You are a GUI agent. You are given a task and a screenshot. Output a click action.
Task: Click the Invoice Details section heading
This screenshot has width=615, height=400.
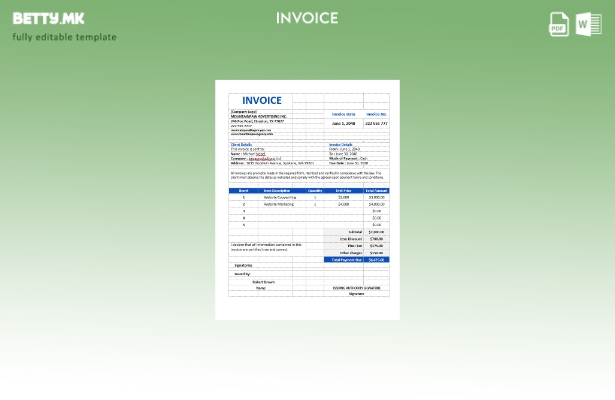(x=340, y=144)
